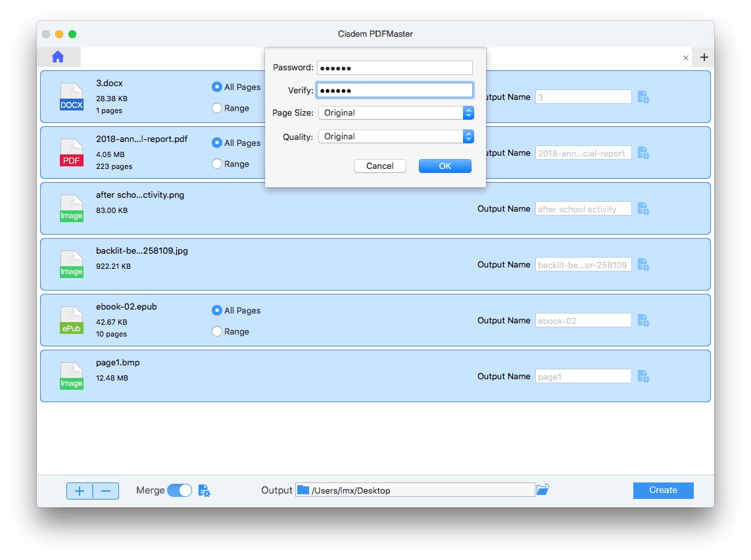This screenshot has width=751, height=560.
Task: Click the Output Name field for 3.docx
Action: point(583,97)
